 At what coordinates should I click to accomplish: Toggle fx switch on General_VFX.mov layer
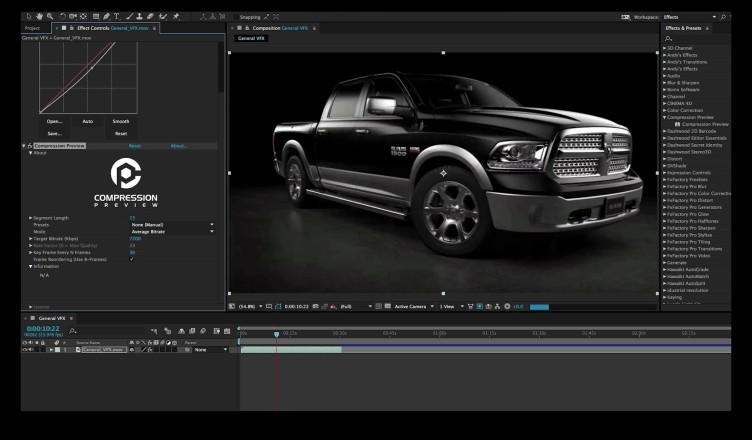tap(150, 350)
